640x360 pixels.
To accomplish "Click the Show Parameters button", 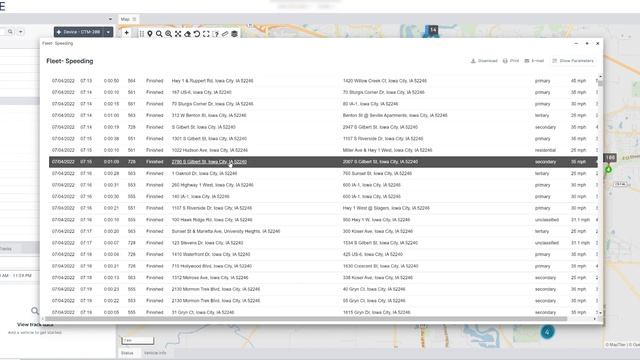I will coord(573,61).
